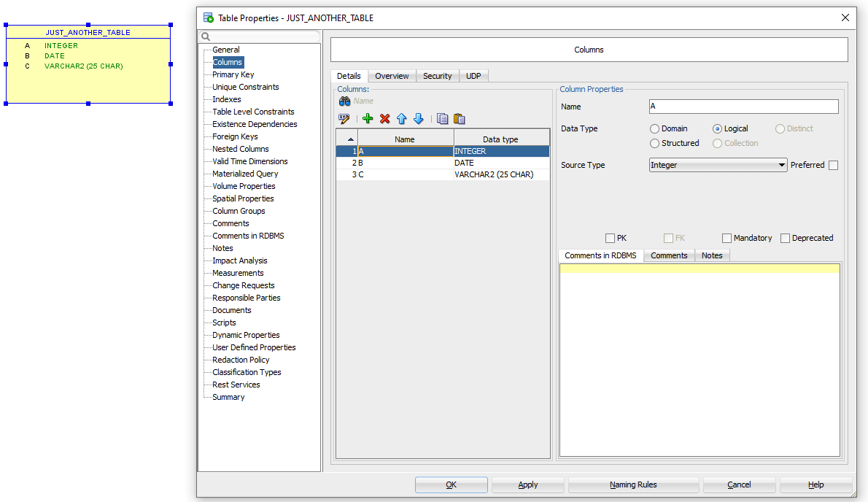The image size is (868, 502).
Task: Move column up using blue up-arrow icon
Action: click(401, 118)
